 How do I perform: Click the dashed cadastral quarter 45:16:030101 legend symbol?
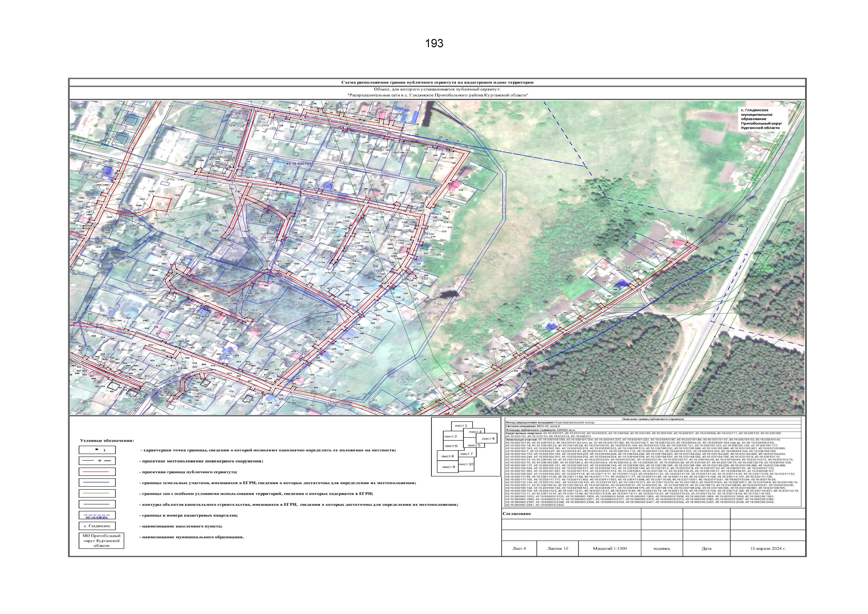pyautogui.click(x=97, y=515)
